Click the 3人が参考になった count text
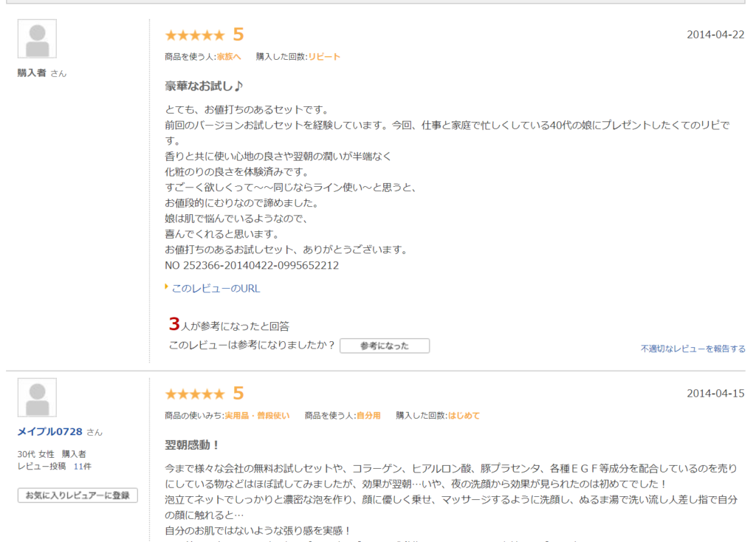Screen dimensions: 756x542 coord(229,325)
